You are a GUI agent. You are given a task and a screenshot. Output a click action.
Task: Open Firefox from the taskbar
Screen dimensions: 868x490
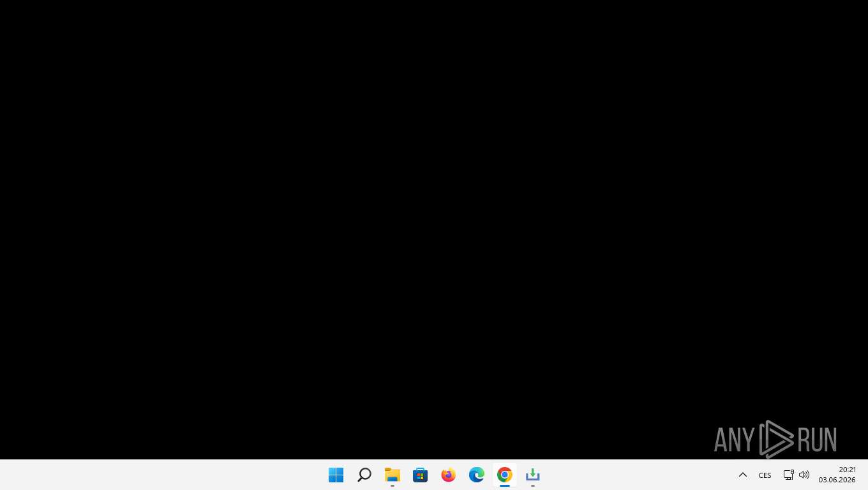pos(449,475)
